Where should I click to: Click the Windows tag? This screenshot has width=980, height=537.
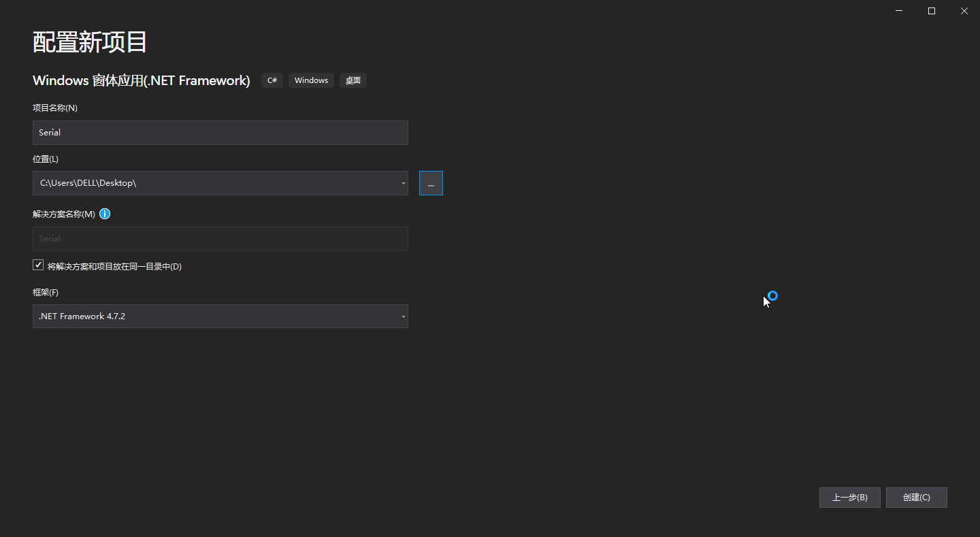pyautogui.click(x=312, y=80)
